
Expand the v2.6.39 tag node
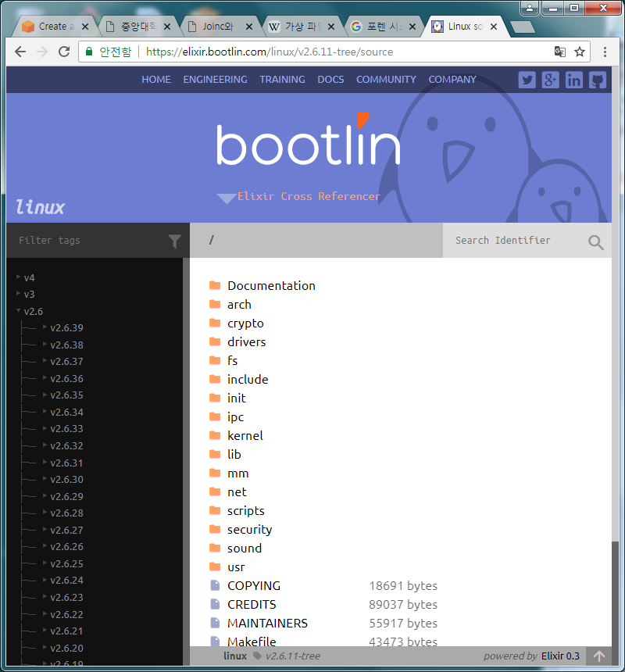(x=45, y=327)
